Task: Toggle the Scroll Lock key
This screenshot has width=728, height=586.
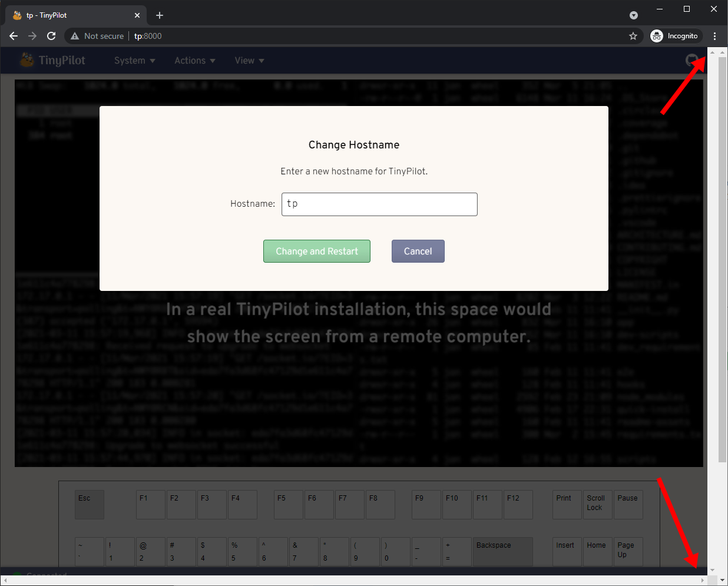Action: (598, 505)
